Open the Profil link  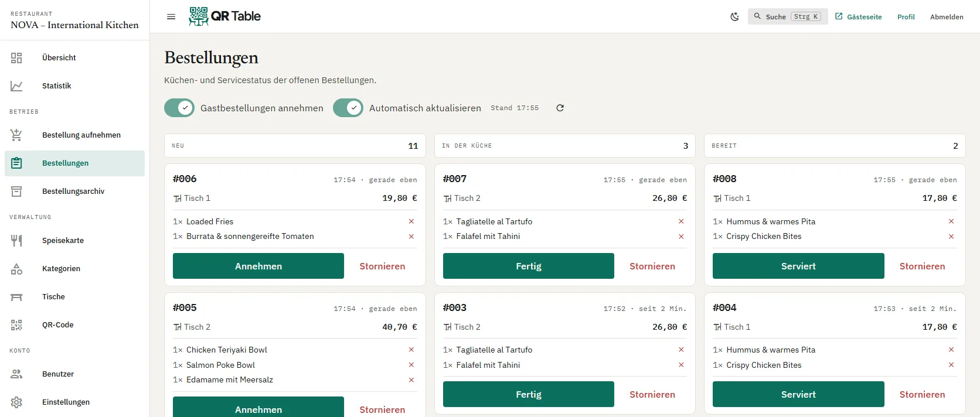[906, 16]
